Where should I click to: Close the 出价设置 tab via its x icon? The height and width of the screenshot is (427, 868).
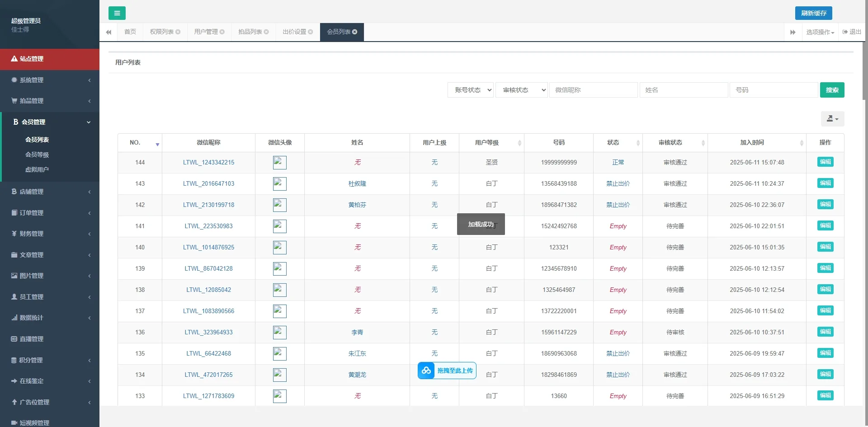pyautogui.click(x=311, y=32)
